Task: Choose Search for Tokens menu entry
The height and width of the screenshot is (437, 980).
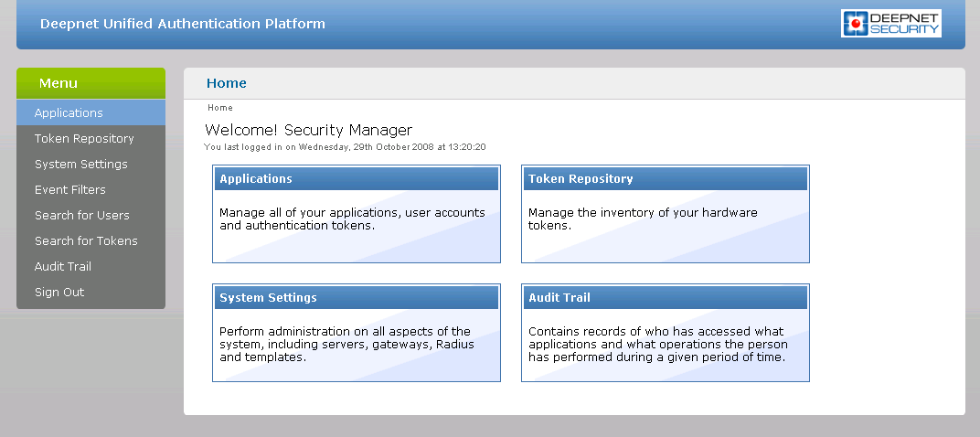Action: pyautogui.click(x=86, y=241)
